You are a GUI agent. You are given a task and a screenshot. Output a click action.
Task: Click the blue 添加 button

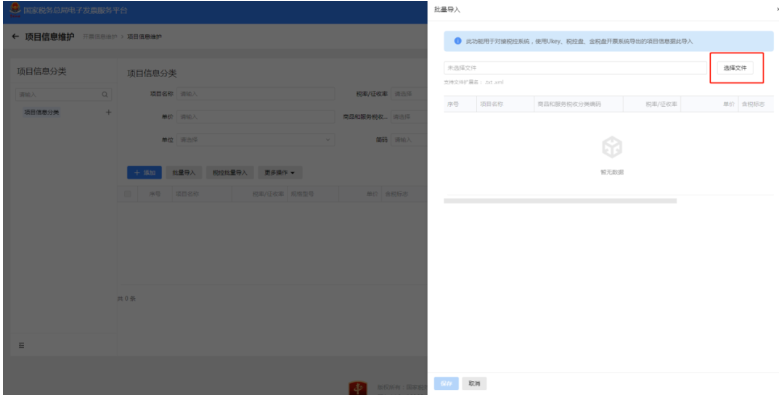coord(145,173)
